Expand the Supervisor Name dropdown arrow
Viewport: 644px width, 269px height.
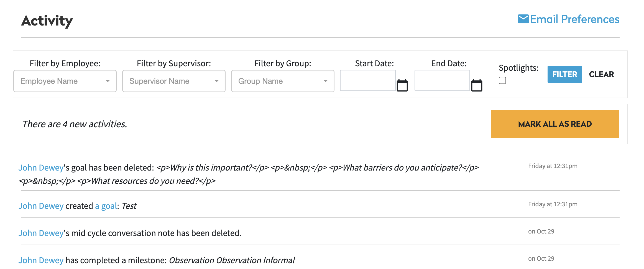coord(217,81)
